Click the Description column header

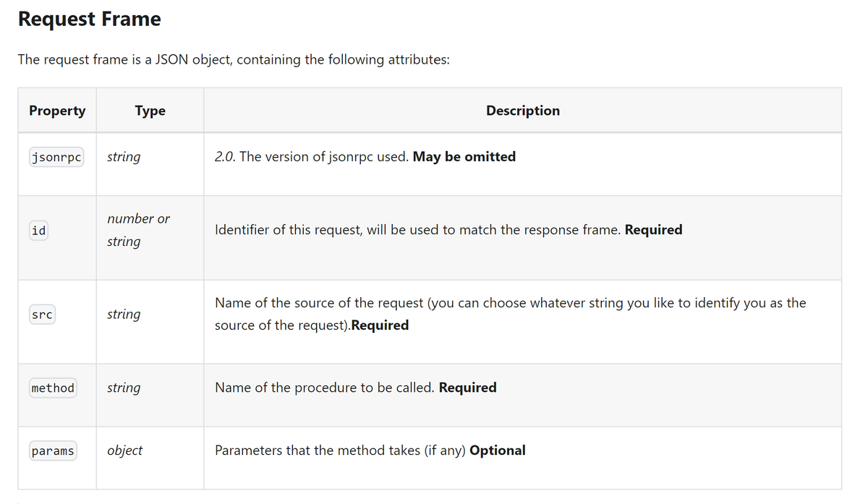point(522,111)
